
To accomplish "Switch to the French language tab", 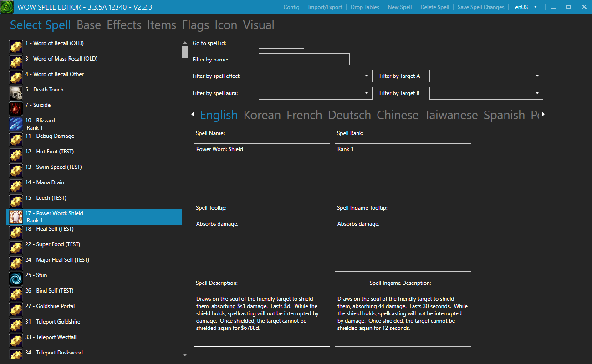I will pyautogui.click(x=304, y=115).
